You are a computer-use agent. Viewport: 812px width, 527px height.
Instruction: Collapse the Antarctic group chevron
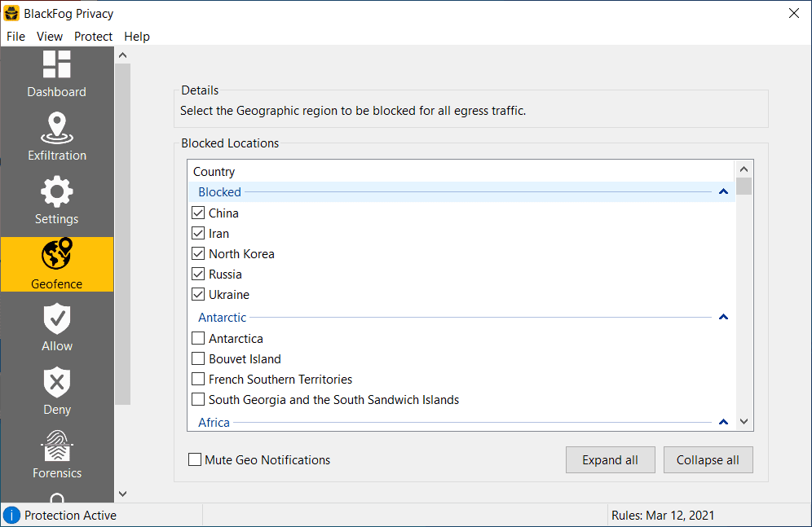[723, 318]
